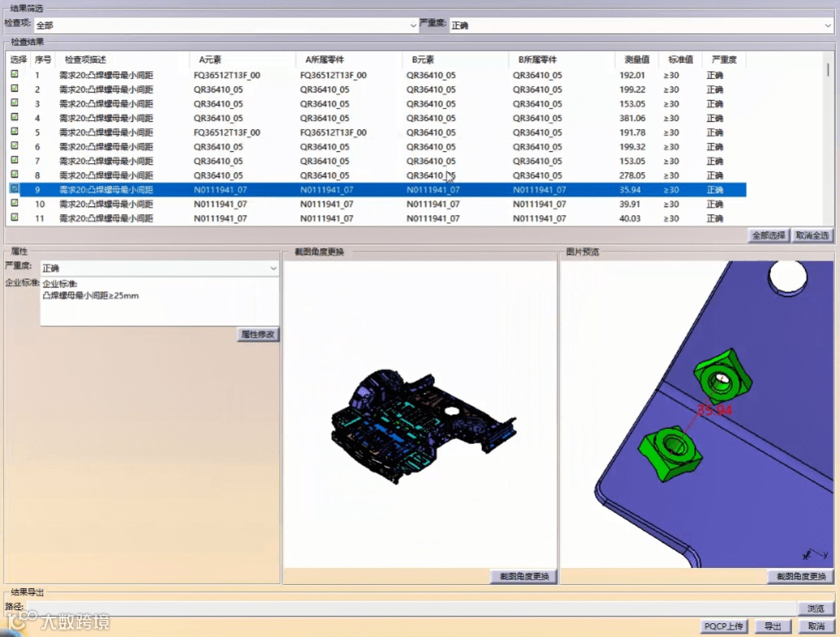Click the 全部选择 button
The width and height of the screenshot is (840, 637).
(769, 235)
